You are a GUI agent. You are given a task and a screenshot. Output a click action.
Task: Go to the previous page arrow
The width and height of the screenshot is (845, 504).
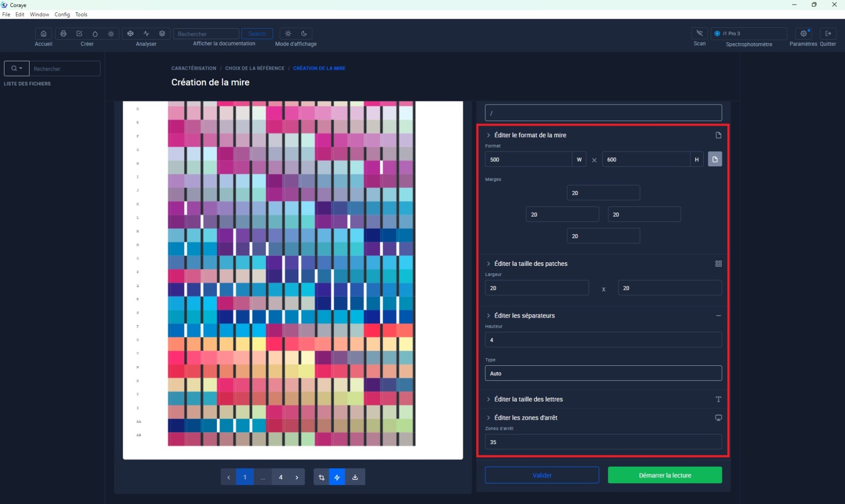coord(228,477)
